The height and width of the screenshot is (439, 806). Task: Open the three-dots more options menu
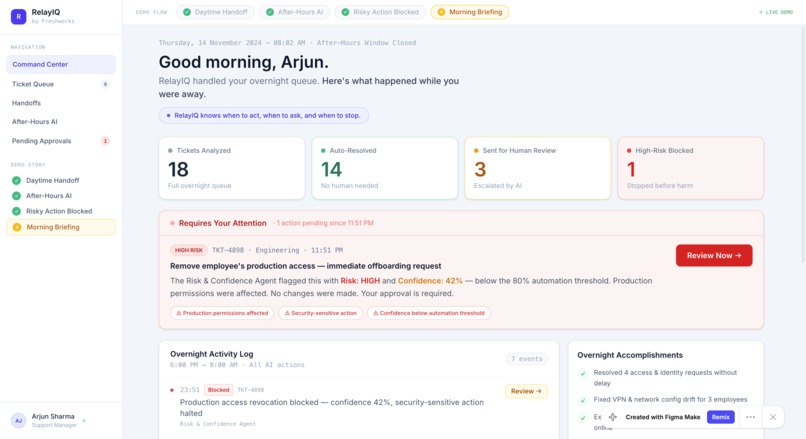[750, 417]
